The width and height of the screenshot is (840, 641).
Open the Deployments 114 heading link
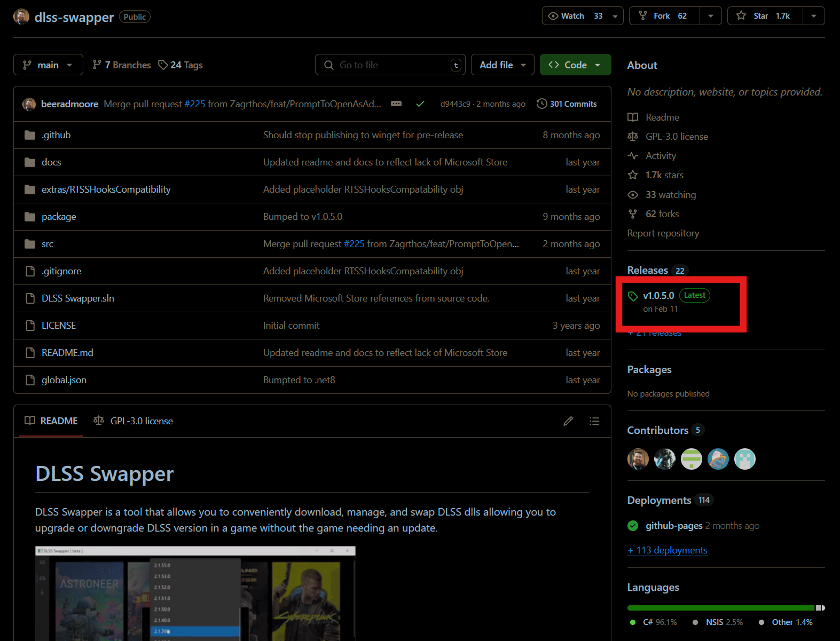(x=670, y=500)
